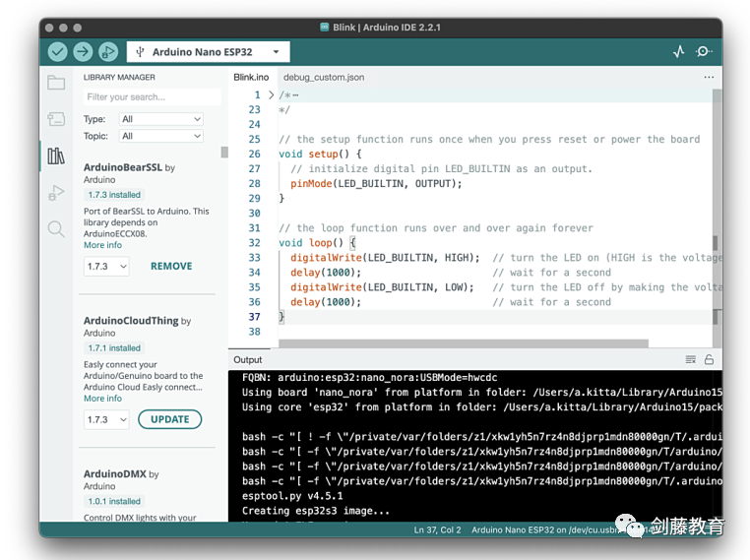Click the 'void setup() {' code line
Image resolution: width=750 pixels, height=560 pixels.
click(x=320, y=154)
